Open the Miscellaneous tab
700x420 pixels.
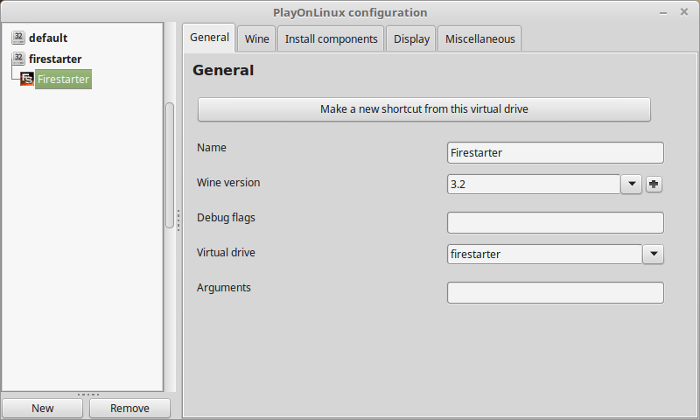click(479, 39)
